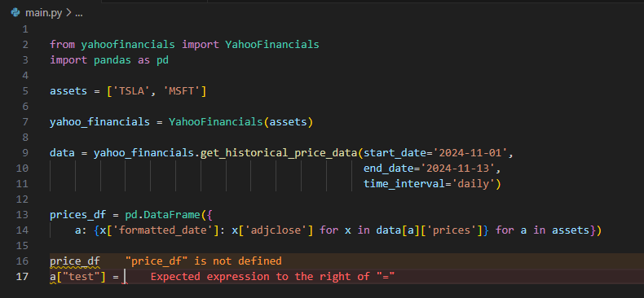This screenshot has height=298, width=644.
Task: Click the 'daily' string value
Action: [473, 184]
